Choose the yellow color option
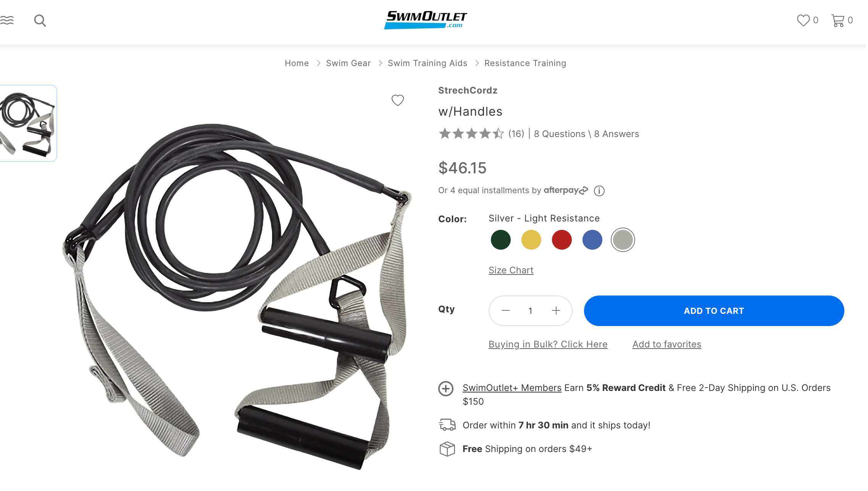868x491 pixels. point(531,240)
